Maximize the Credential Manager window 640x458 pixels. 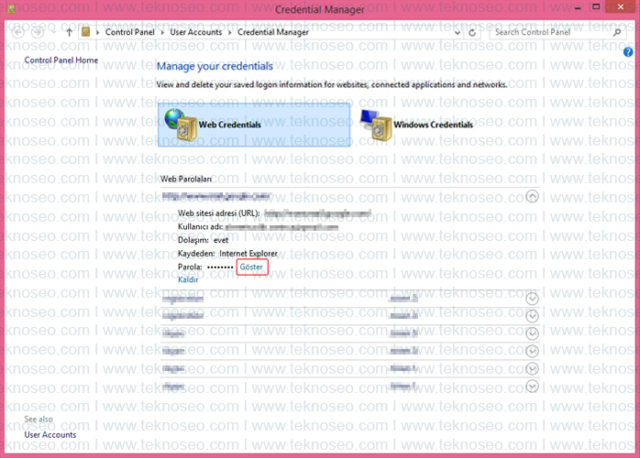click(596, 7)
